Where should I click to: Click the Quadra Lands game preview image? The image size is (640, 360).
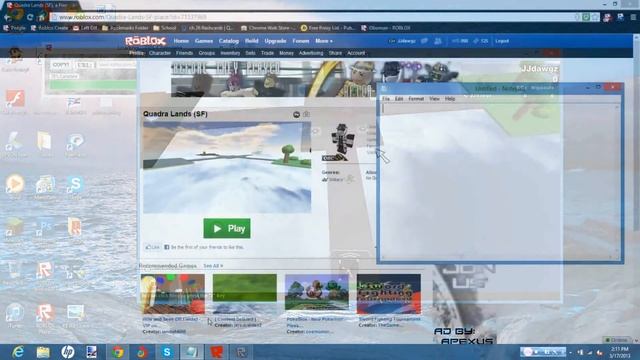227,167
